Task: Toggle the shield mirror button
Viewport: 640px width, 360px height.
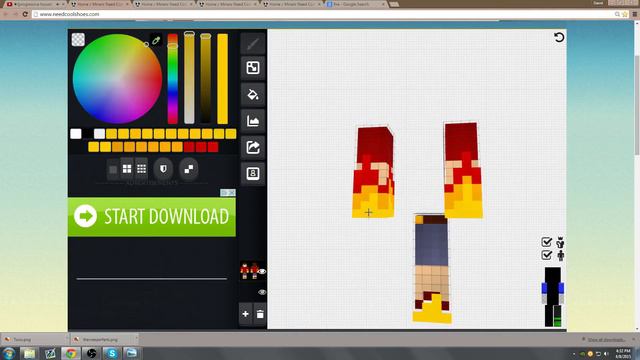Action: tap(163, 169)
